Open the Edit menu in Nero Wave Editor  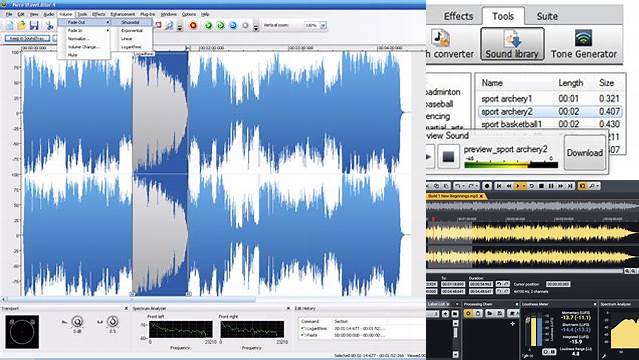click(21, 14)
